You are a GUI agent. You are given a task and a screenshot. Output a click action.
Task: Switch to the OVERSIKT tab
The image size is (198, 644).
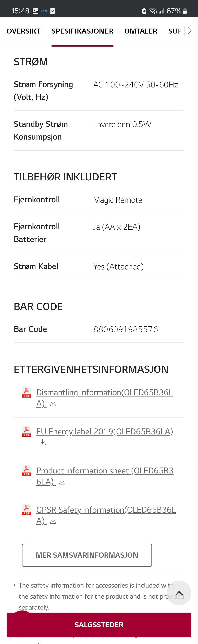[x=24, y=31]
